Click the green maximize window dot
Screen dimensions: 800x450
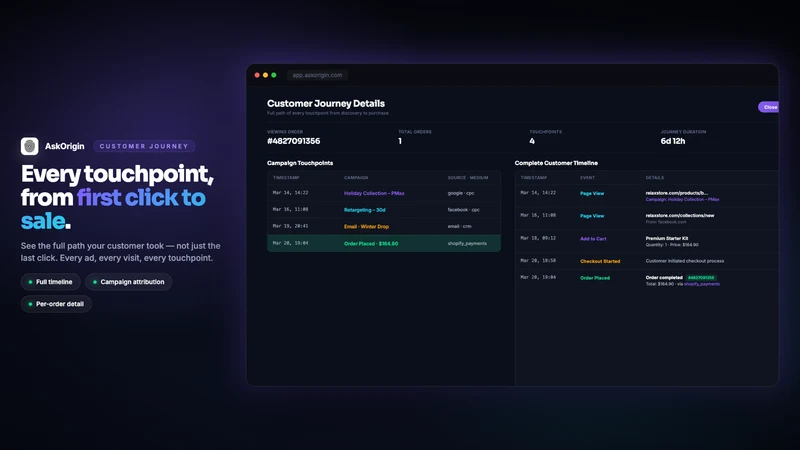tap(274, 75)
